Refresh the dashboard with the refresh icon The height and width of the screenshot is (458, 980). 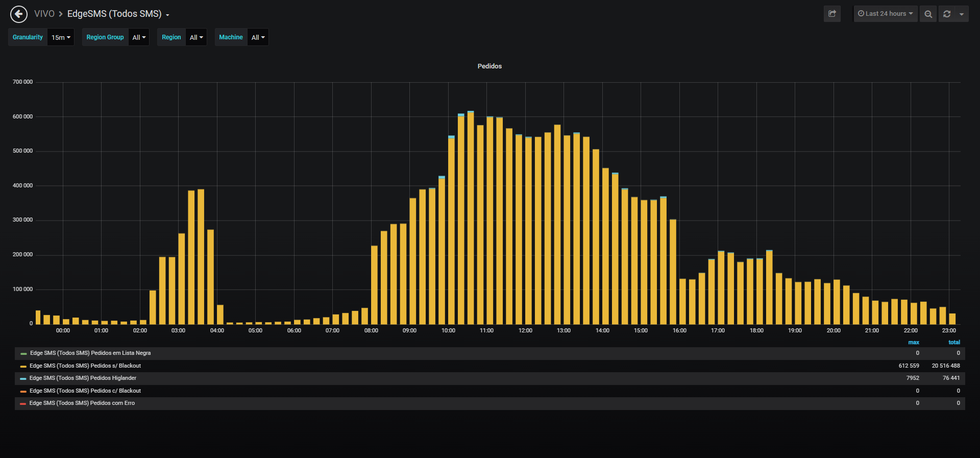947,14
